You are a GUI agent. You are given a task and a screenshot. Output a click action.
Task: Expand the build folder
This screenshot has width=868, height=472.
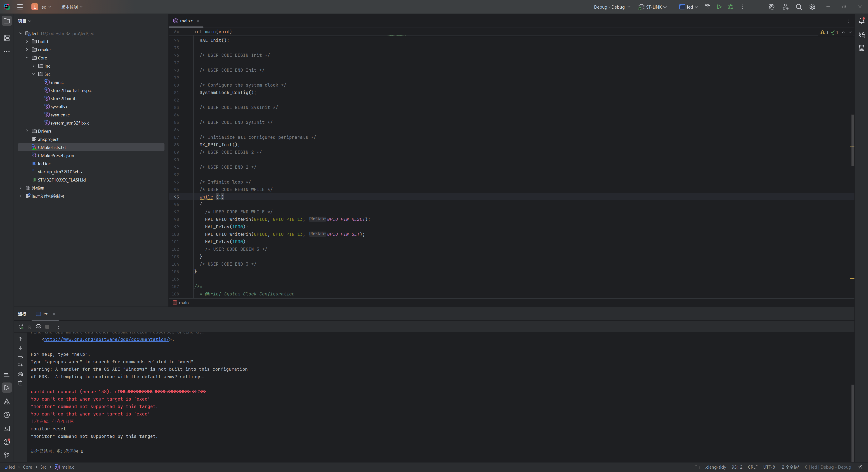(27, 41)
